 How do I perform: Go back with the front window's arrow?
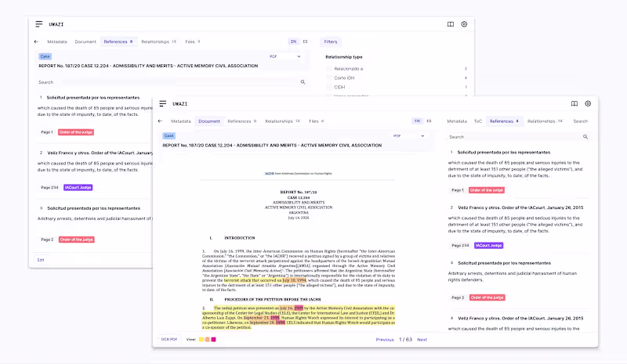tap(161, 121)
